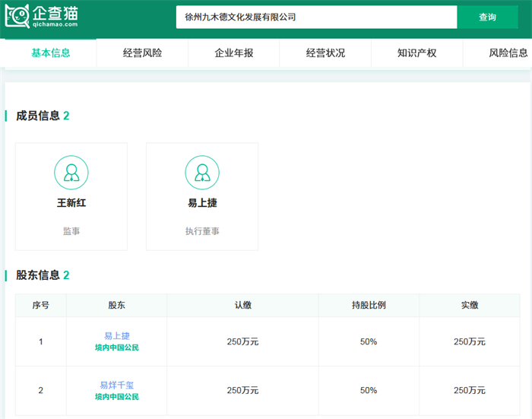The height and width of the screenshot is (419, 532).
Task: Open the 知识产权 tab
Action: pos(416,53)
